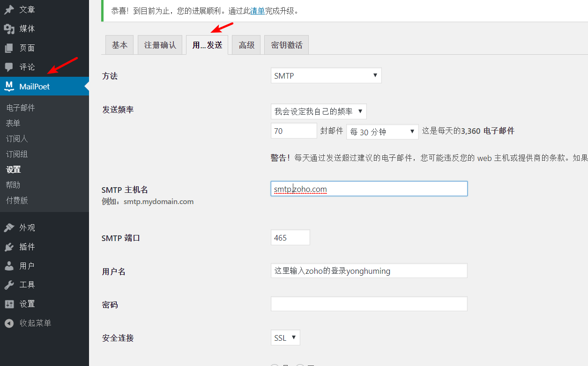Follow the 清单 link in the notice
Image resolution: width=588 pixels, height=366 pixels.
click(x=257, y=11)
